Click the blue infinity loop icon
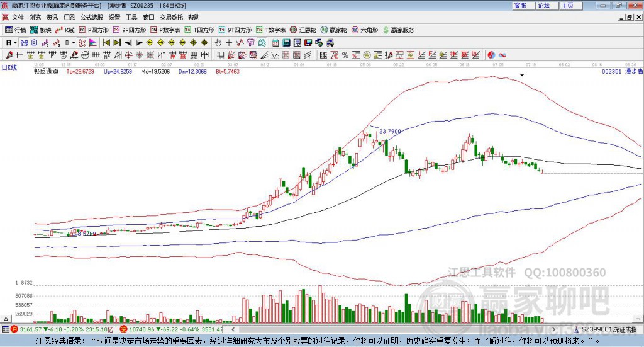 502,55
